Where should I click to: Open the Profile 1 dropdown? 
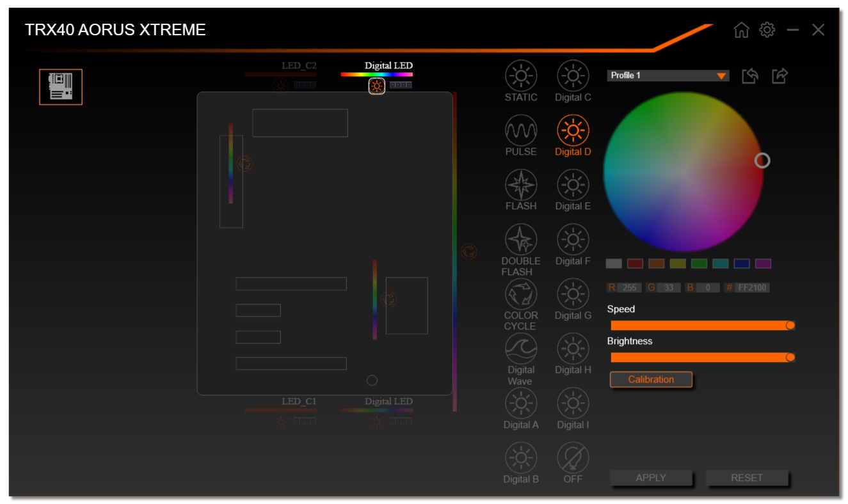click(x=668, y=75)
